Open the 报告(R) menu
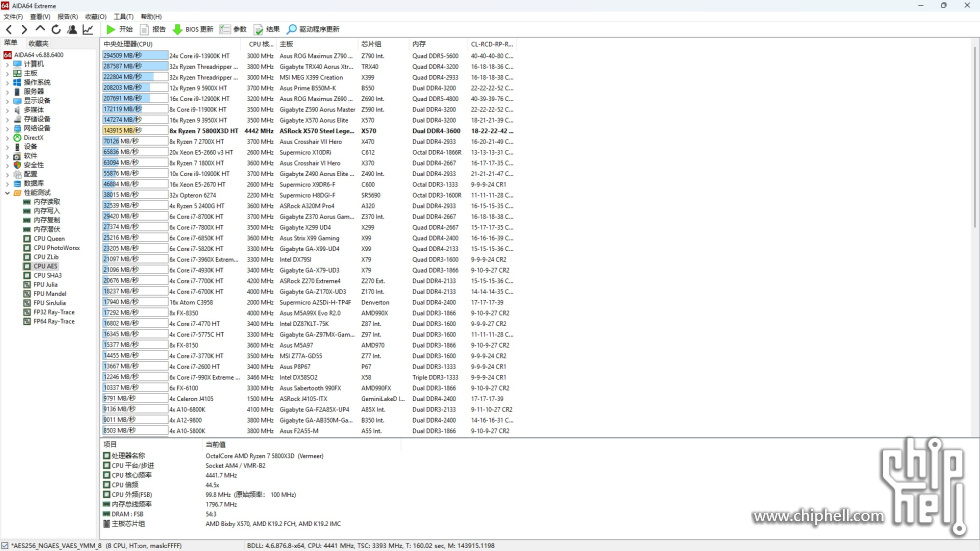The height and width of the screenshot is (551, 980). tap(68, 17)
